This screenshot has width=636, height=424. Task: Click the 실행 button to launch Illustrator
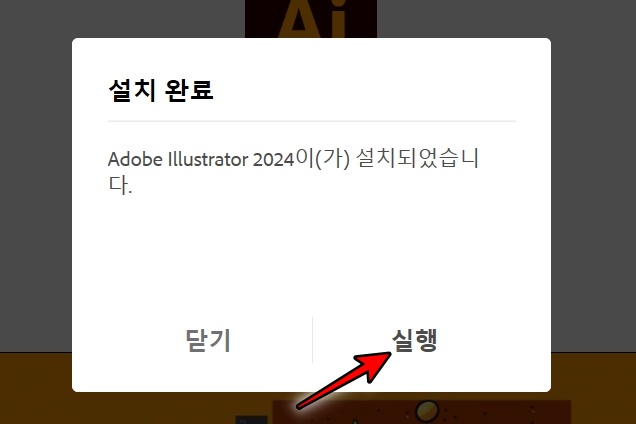[415, 340]
